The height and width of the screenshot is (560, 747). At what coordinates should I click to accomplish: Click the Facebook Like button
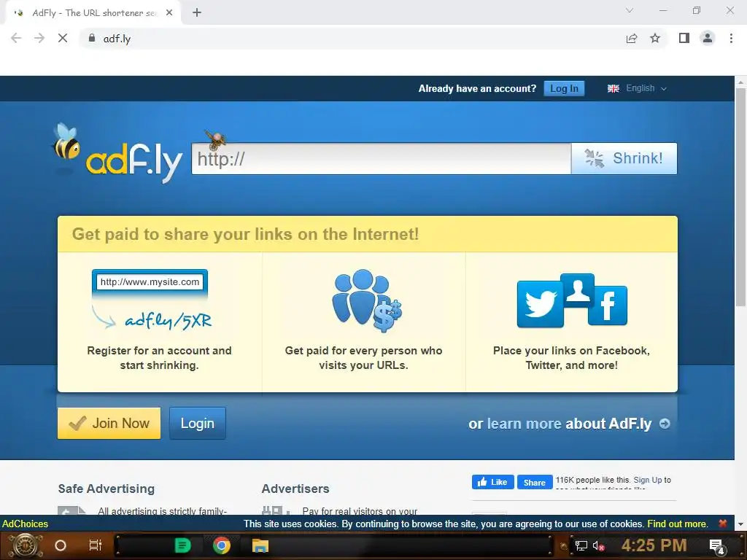[492, 482]
